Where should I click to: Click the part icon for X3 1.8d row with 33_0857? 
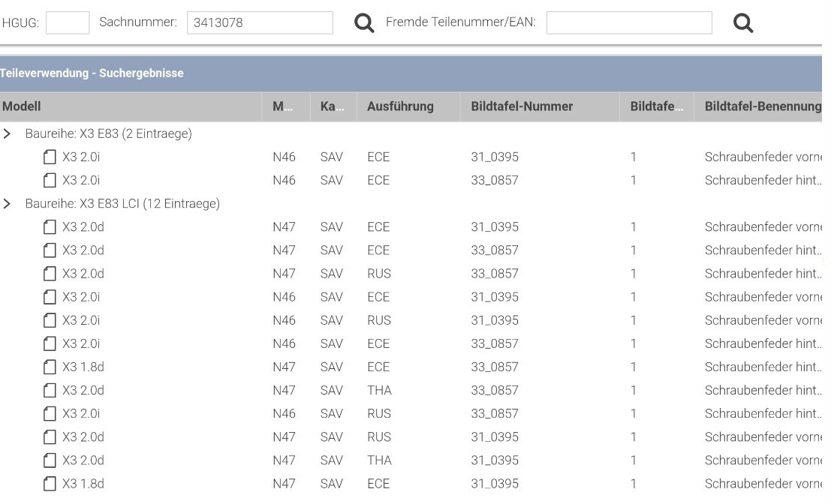[50, 367]
